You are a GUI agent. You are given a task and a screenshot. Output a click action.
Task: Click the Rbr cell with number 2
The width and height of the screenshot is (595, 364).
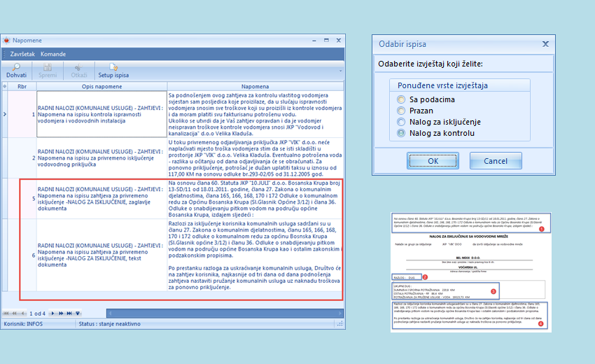[22, 158]
